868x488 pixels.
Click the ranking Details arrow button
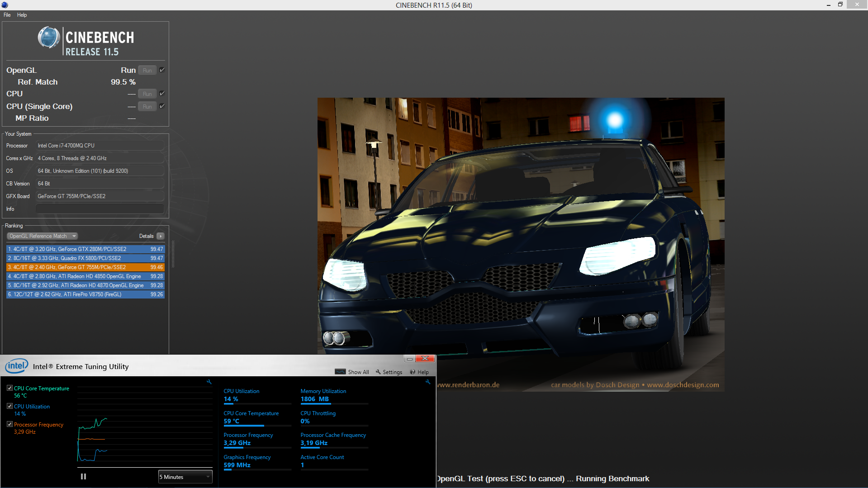click(x=161, y=236)
